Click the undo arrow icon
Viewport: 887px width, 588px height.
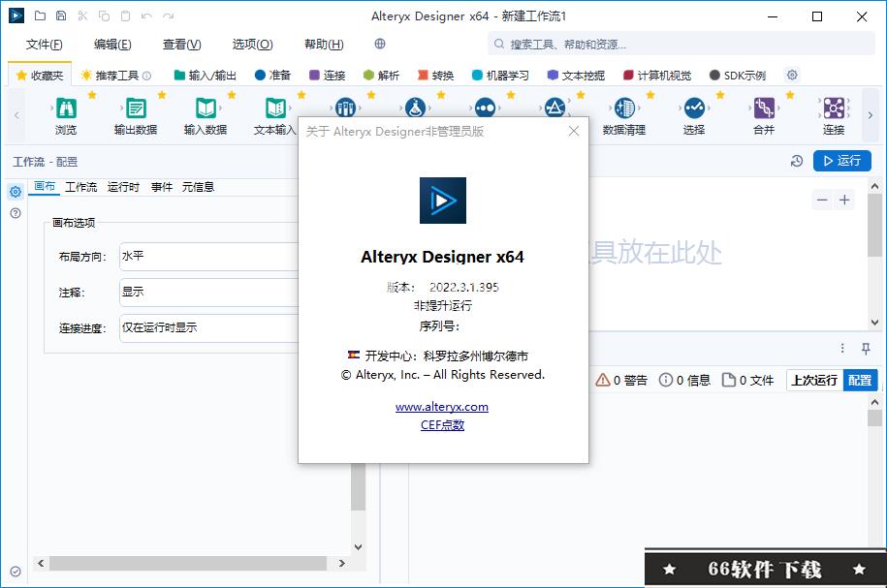click(x=147, y=15)
